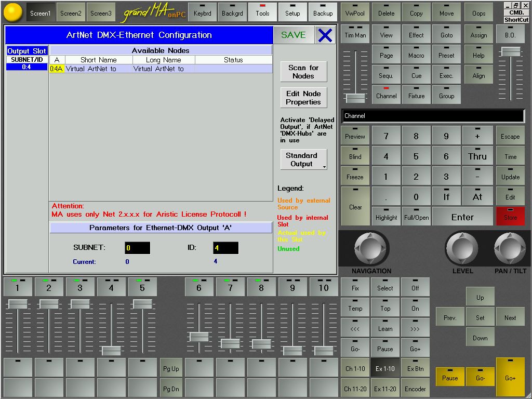Toggle the Highlight key
Image resolution: width=532 pixels, height=399 pixels.
[386, 217]
